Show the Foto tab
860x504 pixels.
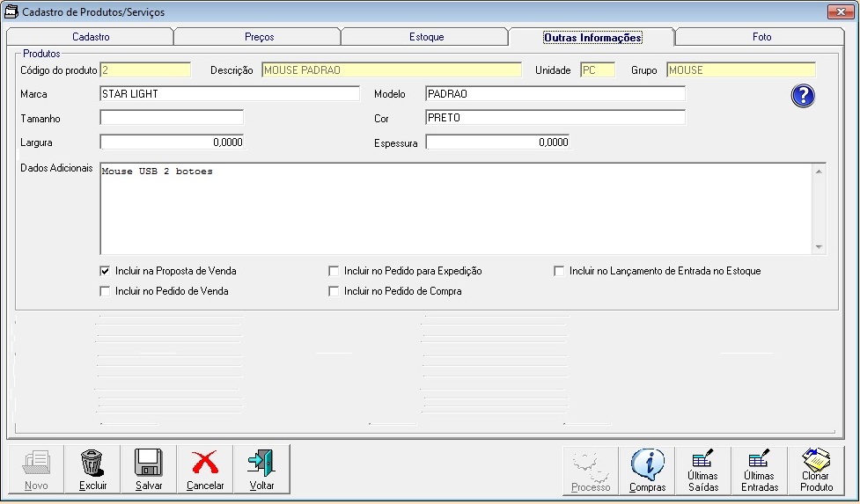[761, 37]
